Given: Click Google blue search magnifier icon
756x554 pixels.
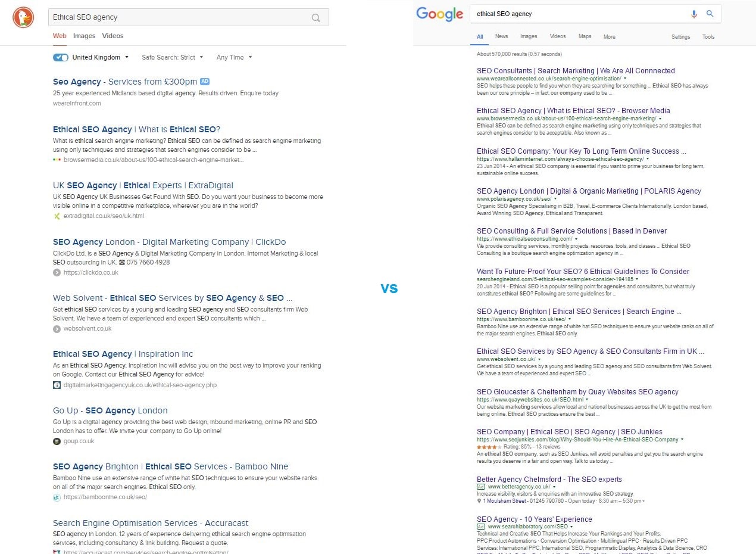Looking at the screenshot, I should (x=710, y=14).
